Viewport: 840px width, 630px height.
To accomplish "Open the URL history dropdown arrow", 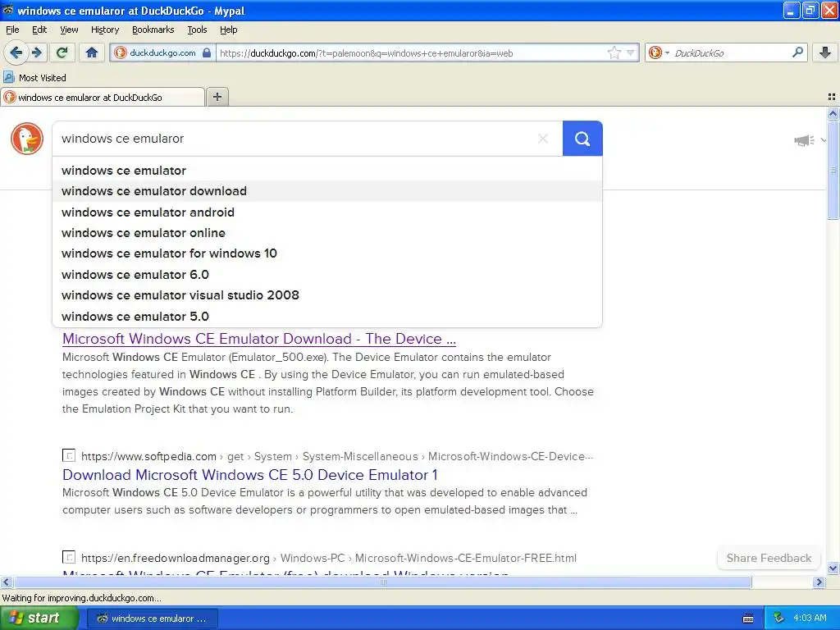I will (x=631, y=53).
